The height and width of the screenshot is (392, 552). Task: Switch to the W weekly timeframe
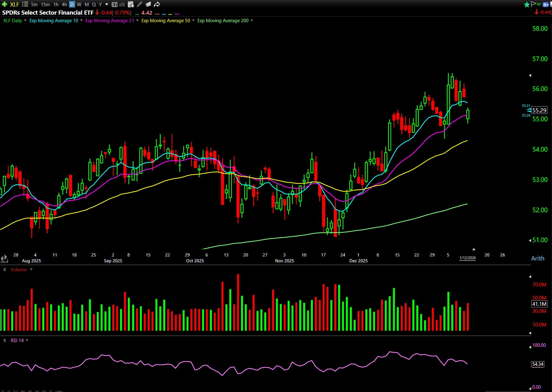[79, 4]
